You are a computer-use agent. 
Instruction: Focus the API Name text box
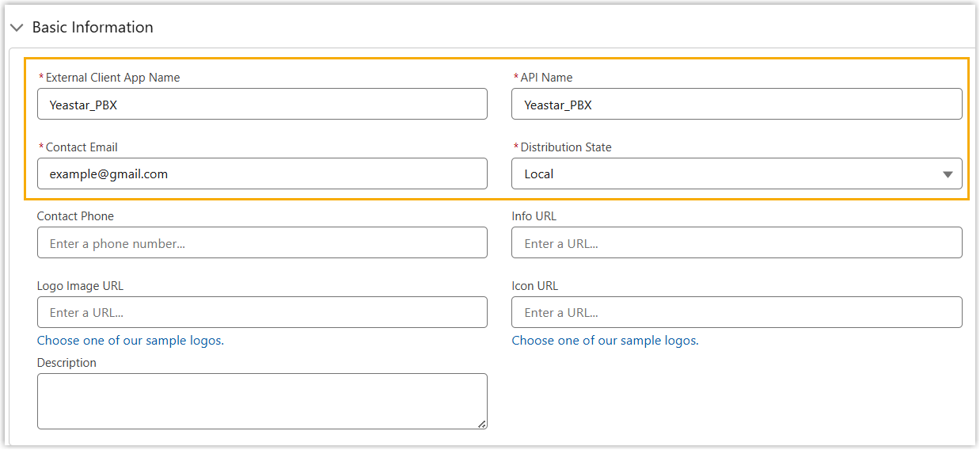(x=736, y=104)
